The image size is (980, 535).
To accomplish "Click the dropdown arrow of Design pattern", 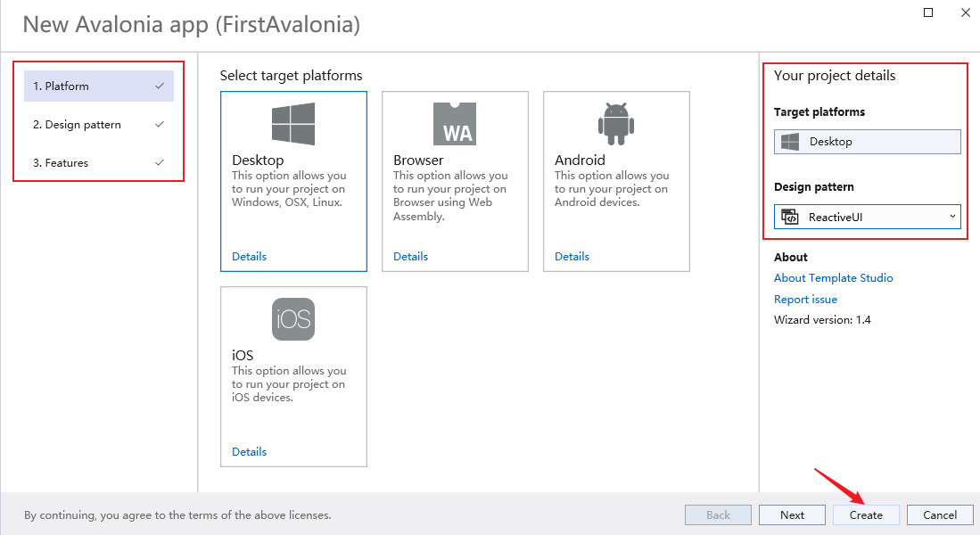I will tap(952, 217).
